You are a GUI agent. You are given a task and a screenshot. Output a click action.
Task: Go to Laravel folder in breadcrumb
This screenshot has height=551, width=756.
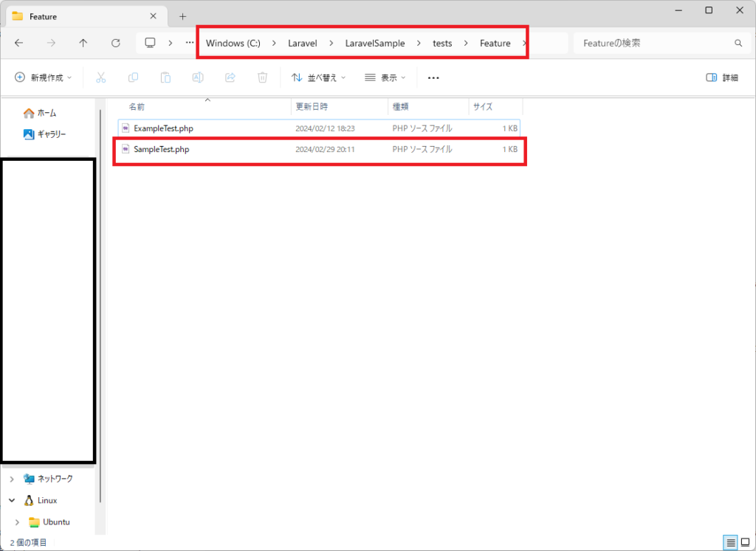302,43
